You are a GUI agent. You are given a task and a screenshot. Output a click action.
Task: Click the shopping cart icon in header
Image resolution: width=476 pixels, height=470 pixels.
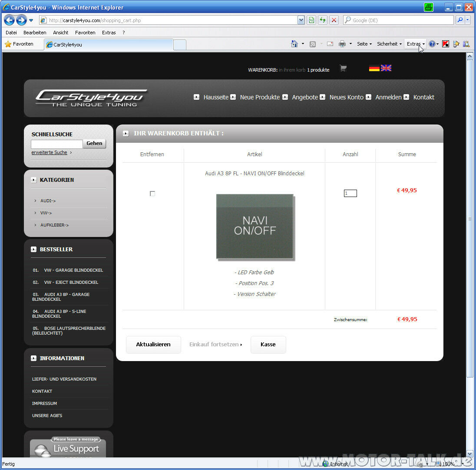coord(344,68)
